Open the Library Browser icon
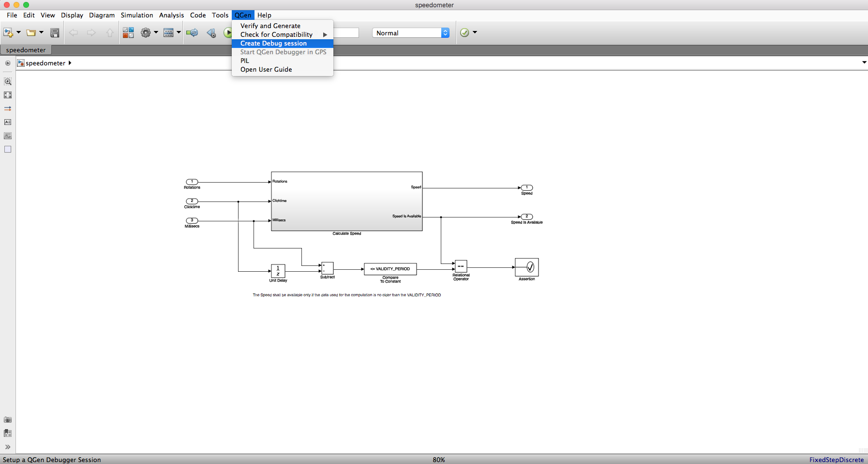This screenshot has width=868, height=464. (128, 32)
